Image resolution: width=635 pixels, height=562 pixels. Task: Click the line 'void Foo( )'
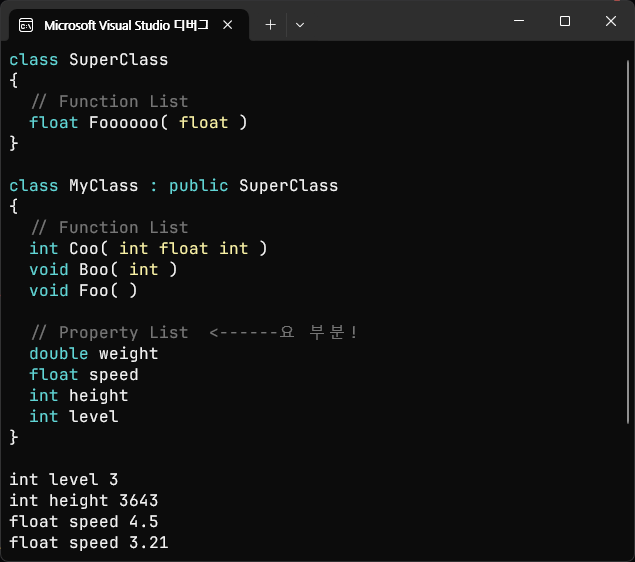[x=83, y=291]
